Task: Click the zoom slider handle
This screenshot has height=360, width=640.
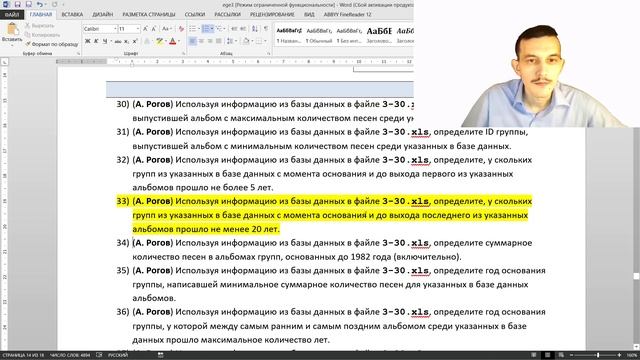Action: 598,356
